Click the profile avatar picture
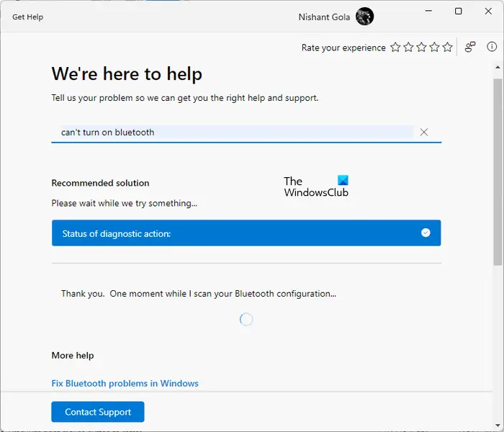The height and width of the screenshot is (432, 504). click(365, 17)
